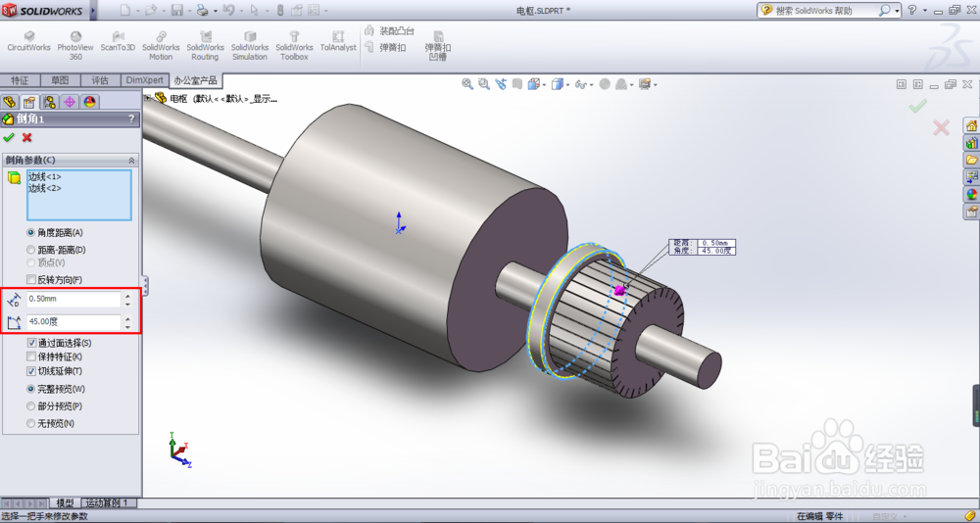Image resolution: width=980 pixels, height=523 pixels.
Task: Print the current document
Action: [x=203, y=10]
